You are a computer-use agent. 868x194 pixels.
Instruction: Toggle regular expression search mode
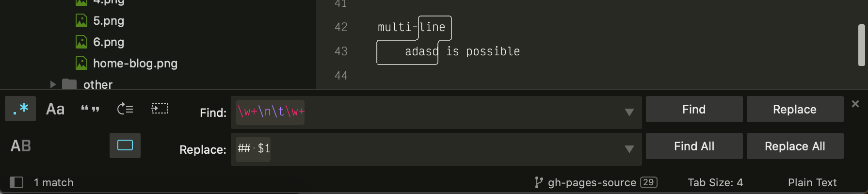[x=20, y=109]
